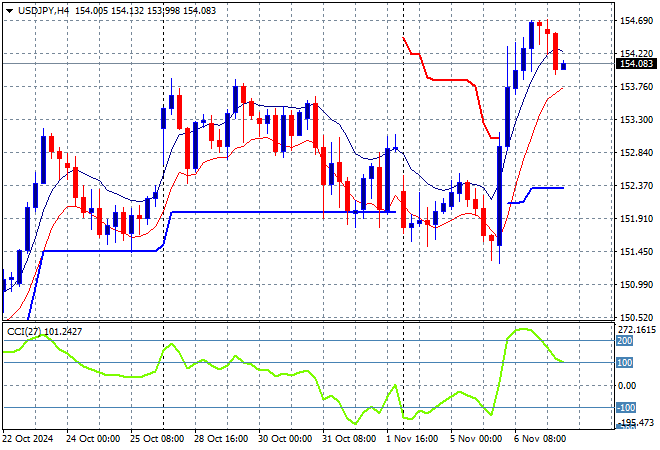The image size is (660, 450).
Task: Click the chart menu triangle beside USDJPY,H4
Action: click(9, 11)
